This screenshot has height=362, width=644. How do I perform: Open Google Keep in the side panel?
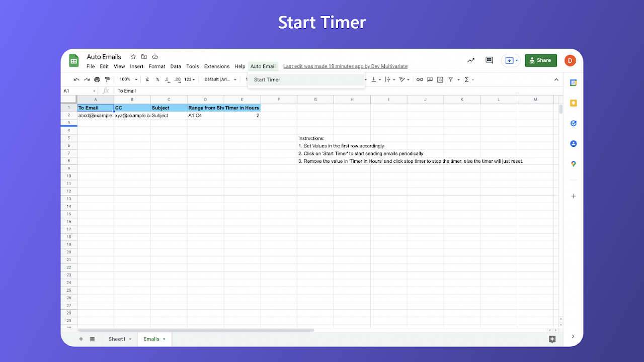click(x=573, y=103)
